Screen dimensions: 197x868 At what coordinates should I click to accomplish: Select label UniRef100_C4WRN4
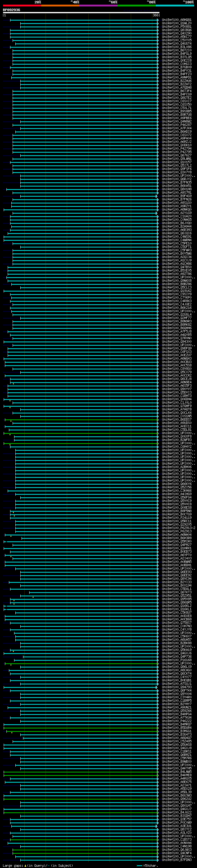[x=177, y=240]
